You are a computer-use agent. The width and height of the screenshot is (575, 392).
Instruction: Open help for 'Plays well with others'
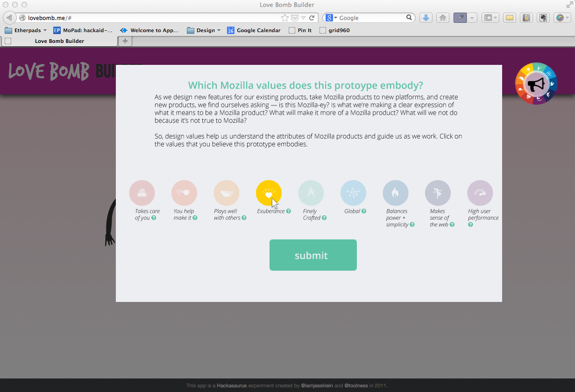244,218
